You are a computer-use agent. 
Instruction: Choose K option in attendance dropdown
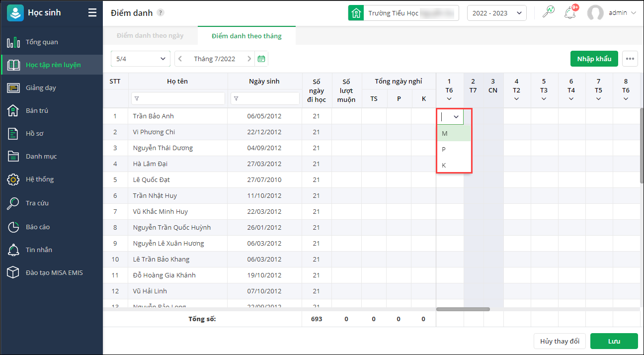[x=454, y=165]
